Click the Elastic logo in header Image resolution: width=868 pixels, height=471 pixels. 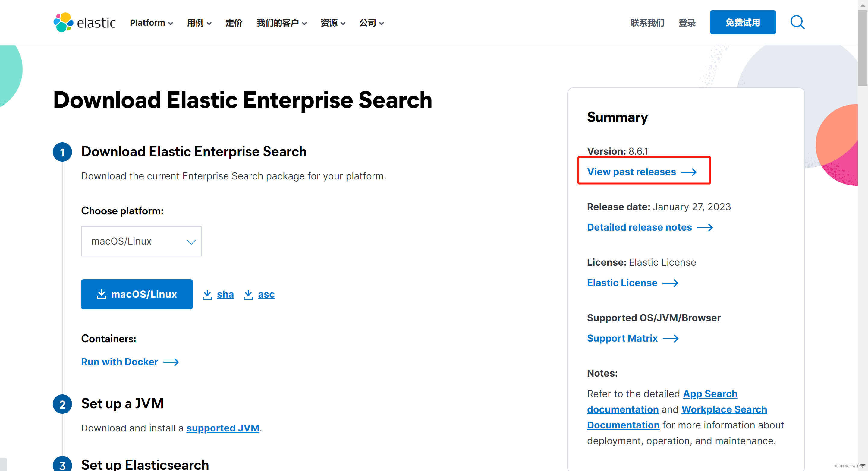point(84,22)
